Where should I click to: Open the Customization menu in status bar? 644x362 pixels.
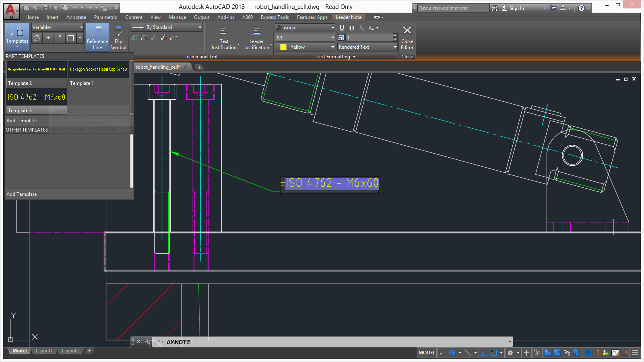tap(635, 353)
